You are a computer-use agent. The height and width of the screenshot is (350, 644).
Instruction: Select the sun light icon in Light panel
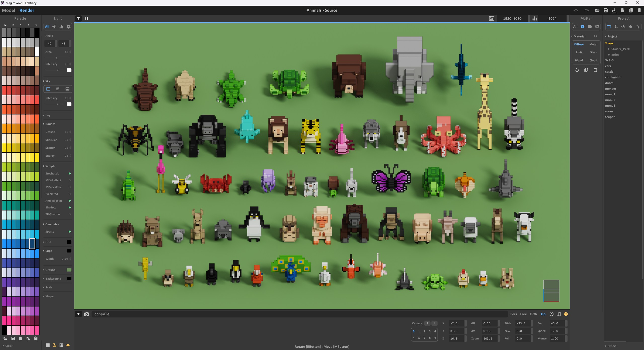tap(54, 27)
